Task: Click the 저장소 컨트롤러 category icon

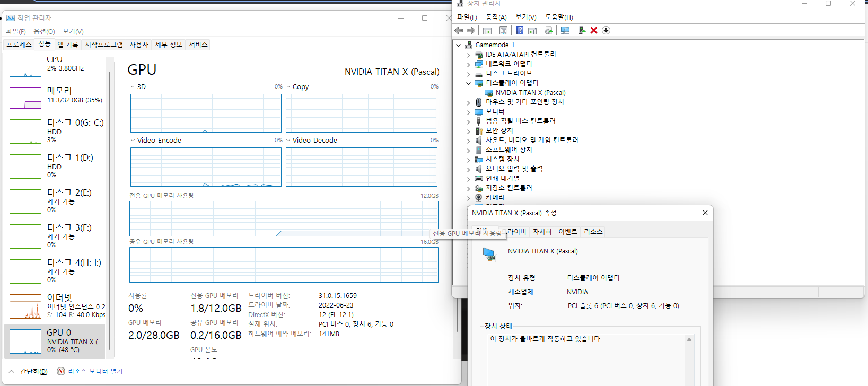Action: (479, 188)
